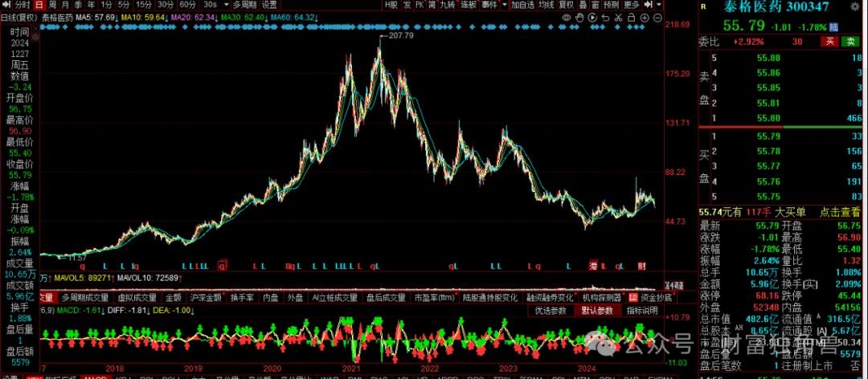Select the hand pan tool icon
This screenshot has width=868, height=379.
click(x=579, y=17)
